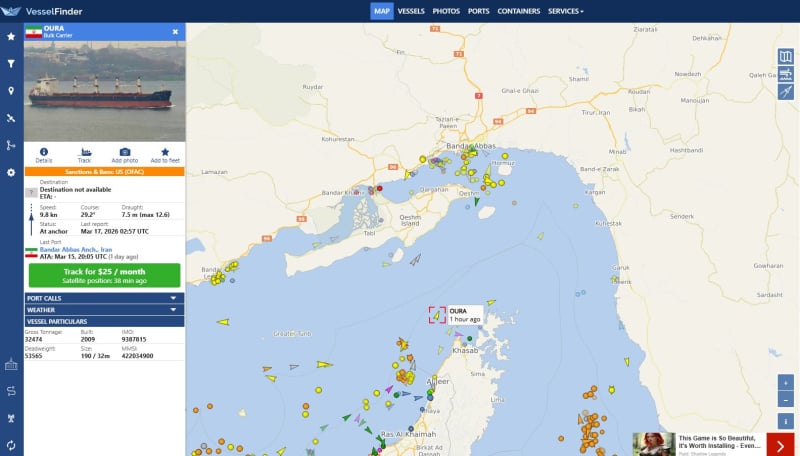Click the advertisement thumbnail image
The width and height of the screenshot is (800, 456).
[654, 444]
